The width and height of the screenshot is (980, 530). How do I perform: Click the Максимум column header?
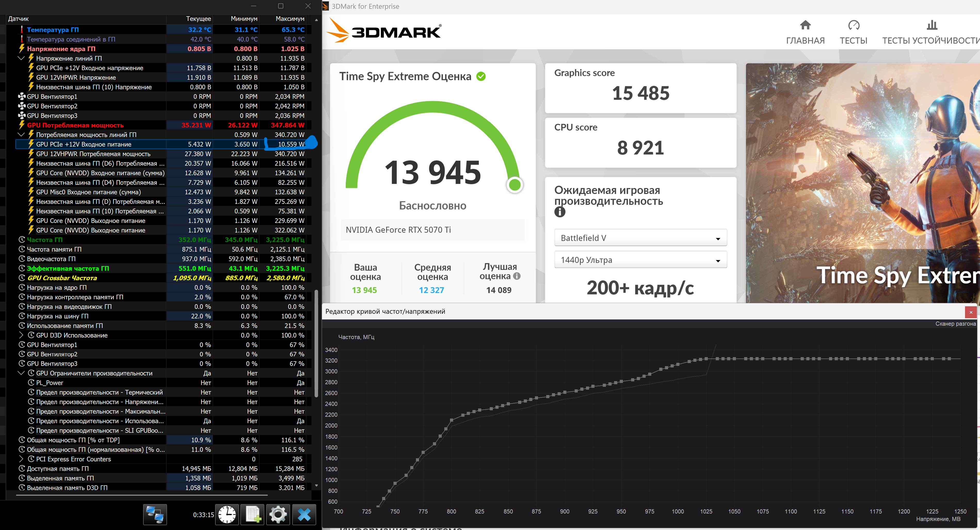[x=290, y=19]
